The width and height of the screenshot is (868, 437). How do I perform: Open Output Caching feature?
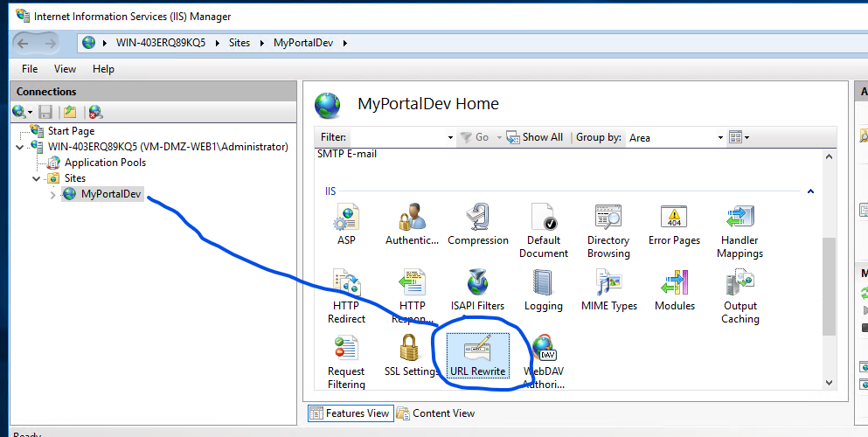740,296
